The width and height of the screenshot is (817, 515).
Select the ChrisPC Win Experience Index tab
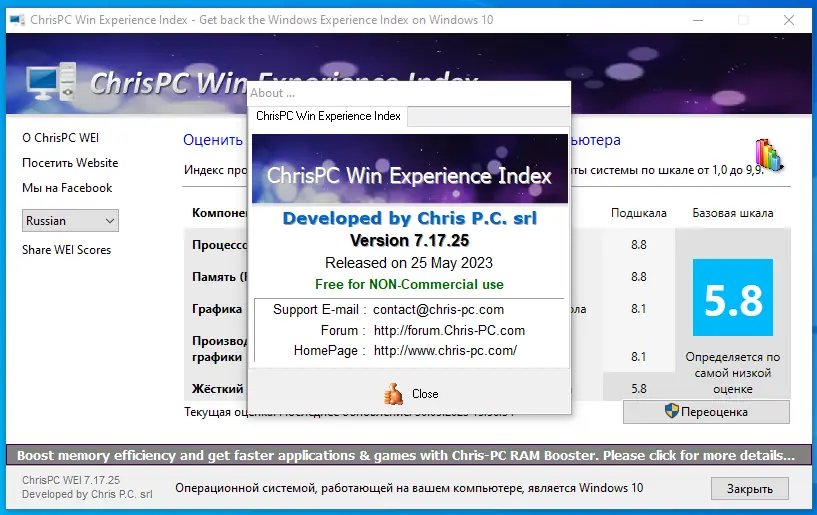point(328,116)
